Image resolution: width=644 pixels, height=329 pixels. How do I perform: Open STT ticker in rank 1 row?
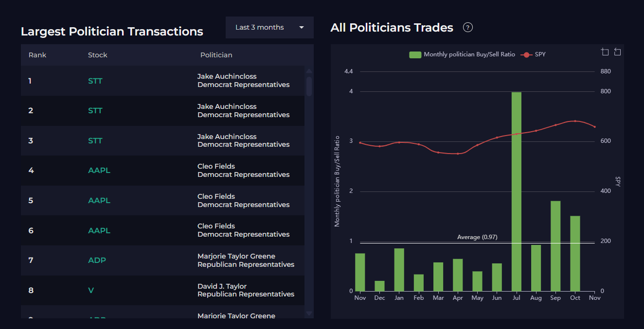[95, 81]
